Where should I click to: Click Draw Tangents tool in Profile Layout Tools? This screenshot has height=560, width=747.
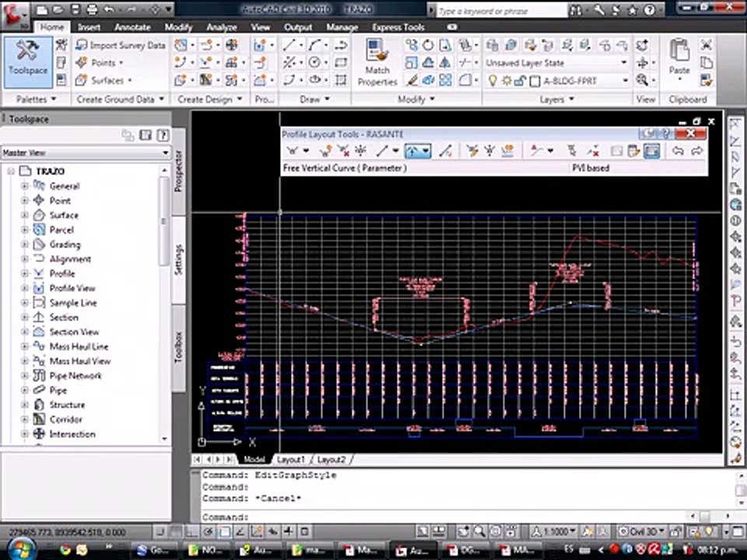(293, 152)
